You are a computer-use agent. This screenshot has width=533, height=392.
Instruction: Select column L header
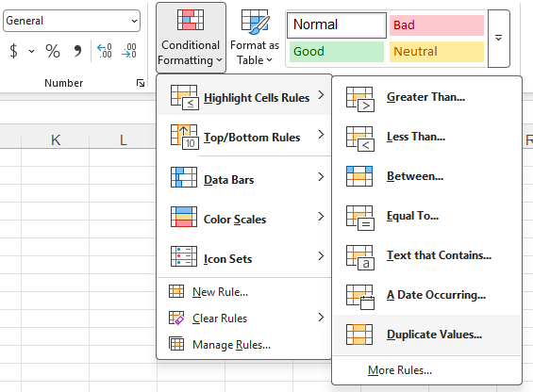coord(123,139)
